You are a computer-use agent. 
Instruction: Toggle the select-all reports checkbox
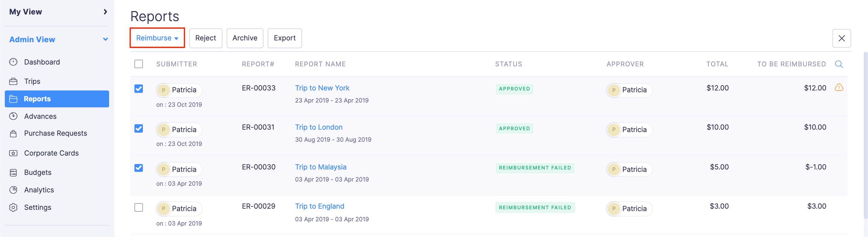pos(139,64)
